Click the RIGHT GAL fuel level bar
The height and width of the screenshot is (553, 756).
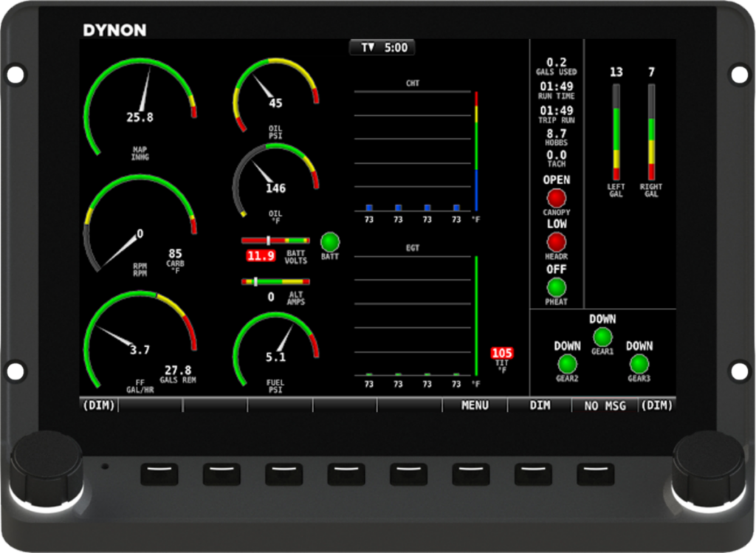(x=651, y=131)
